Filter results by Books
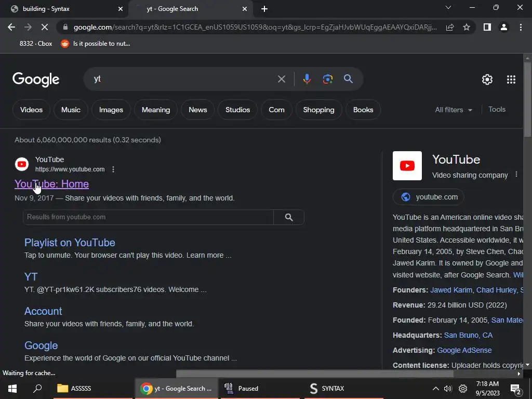This screenshot has width=532, height=399. (363, 110)
